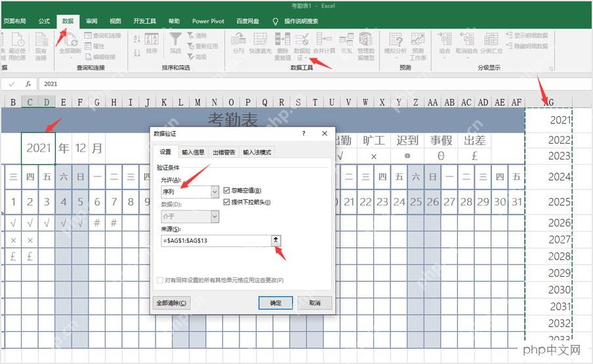The image size is (593, 364).
Task: Open the 百度网盘 ribbon tab
Action: click(x=248, y=21)
